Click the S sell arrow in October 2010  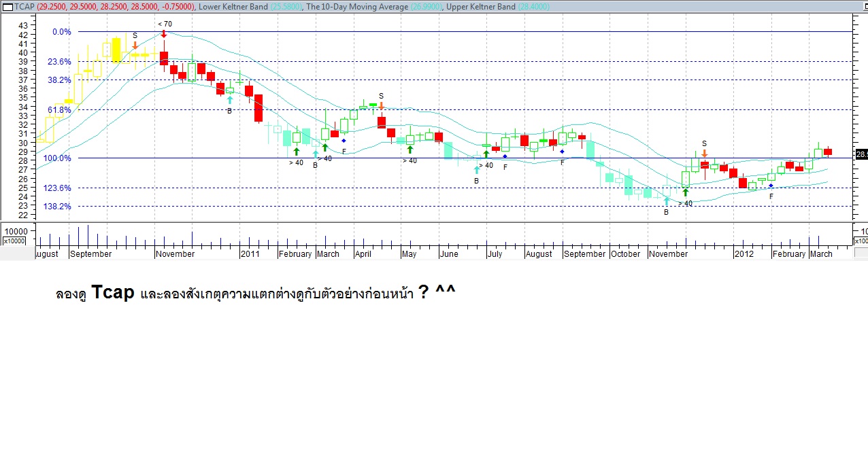(x=135, y=46)
